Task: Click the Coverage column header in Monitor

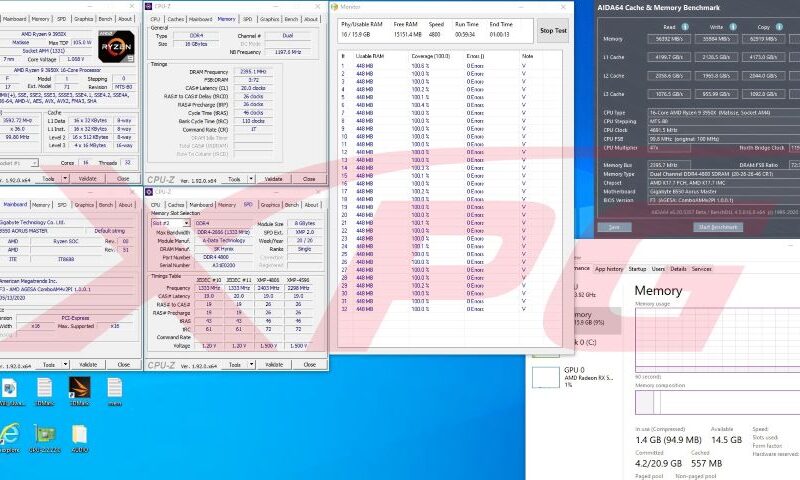Action: 431,56
